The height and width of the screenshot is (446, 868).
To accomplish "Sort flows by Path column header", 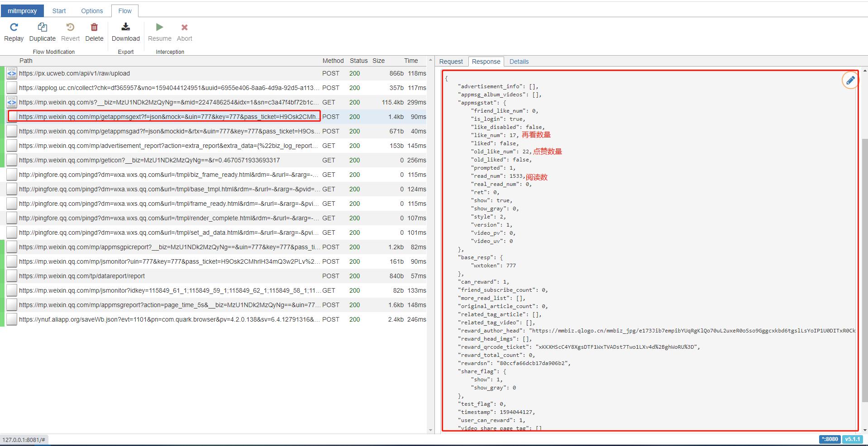I will [x=26, y=61].
